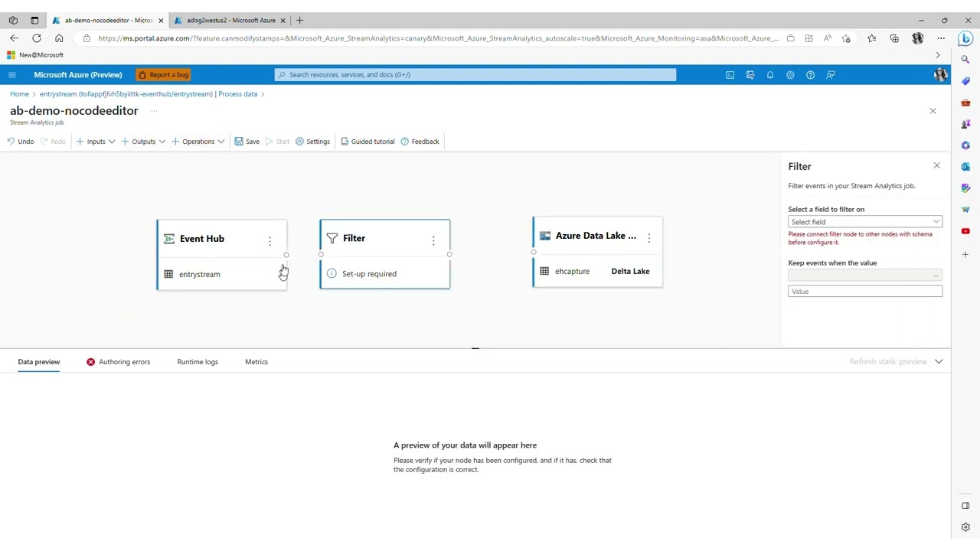Image resolution: width=980 pixels, height=551 pixels.
Task: Open Event Hub node three-dot menu
Action: tap(269, 241)
